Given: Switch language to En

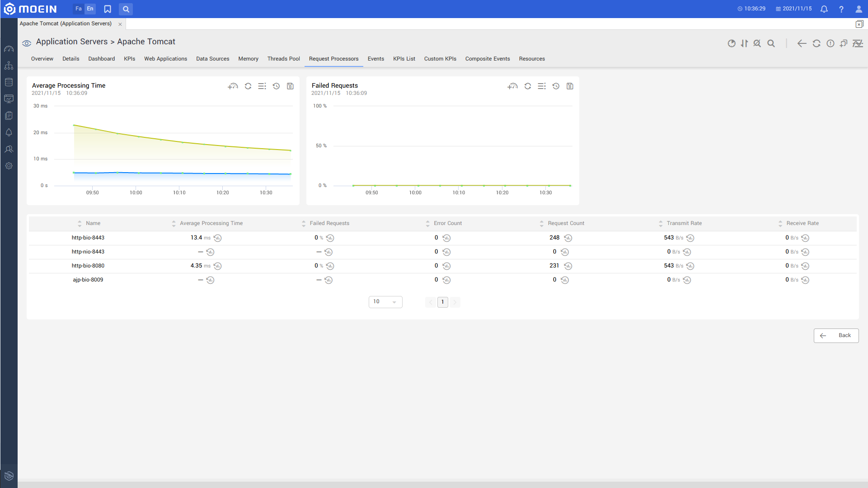Looking at the screenshot, I should [x=90, y=9].
